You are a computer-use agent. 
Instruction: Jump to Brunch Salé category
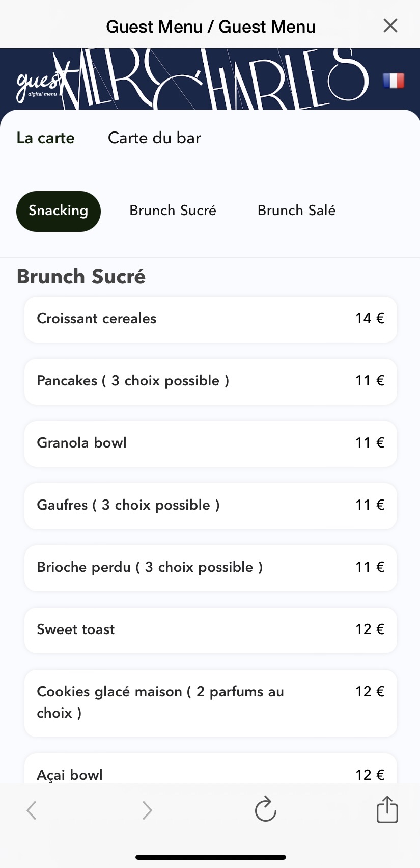tap(296, 211)
